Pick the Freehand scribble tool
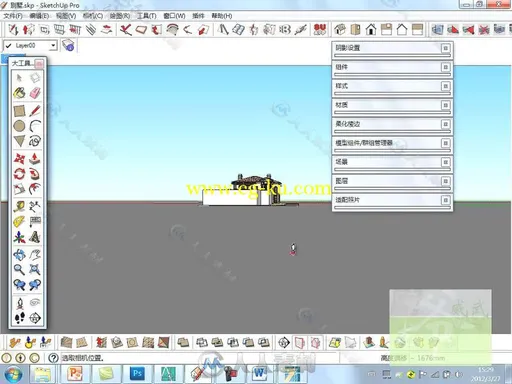Screen dimensions: 512x384 coord(35,141)
